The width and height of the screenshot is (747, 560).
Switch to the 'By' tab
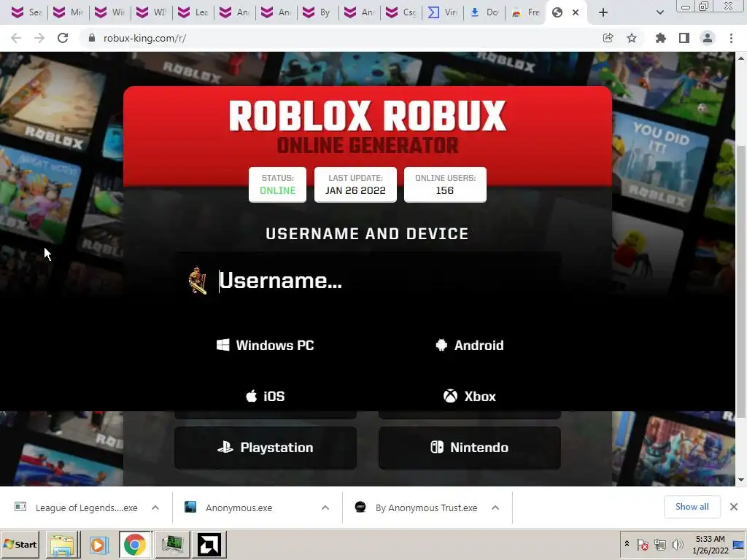pyautogui.click(x=318, y=12)
